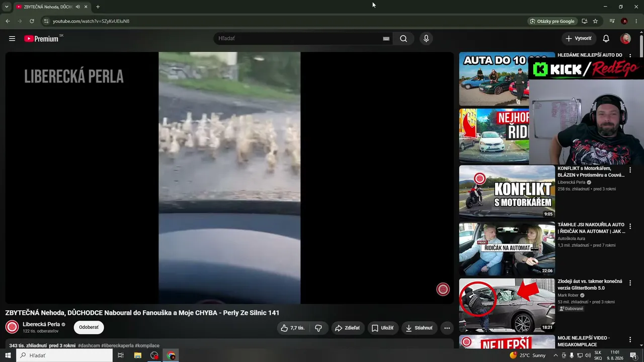This screenshot has height=362, width=644.
Task: Open the Chrome profile avatar
Action: [x=624, y=21]
